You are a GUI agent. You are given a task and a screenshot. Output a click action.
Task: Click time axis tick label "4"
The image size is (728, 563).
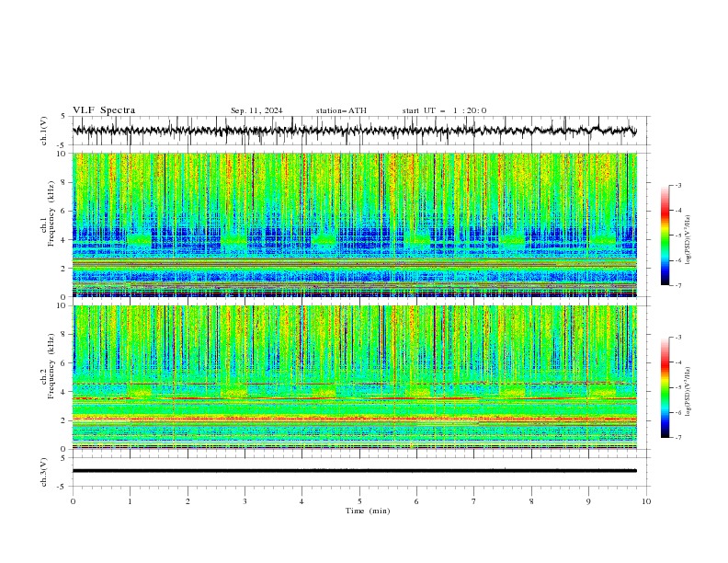[x=301, y=501]
